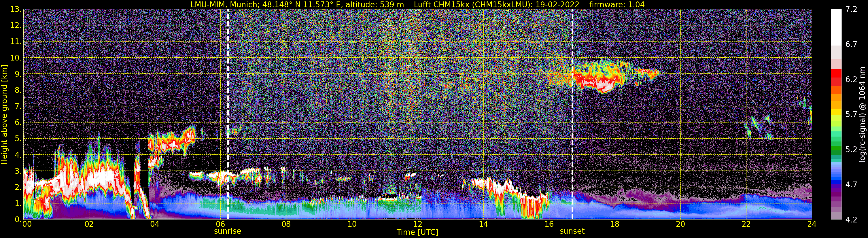Image resolution: width=868 pixels, height=238 pixels.
Task: Click the '1.' height tick label
Action: click(x=18, y=203)
